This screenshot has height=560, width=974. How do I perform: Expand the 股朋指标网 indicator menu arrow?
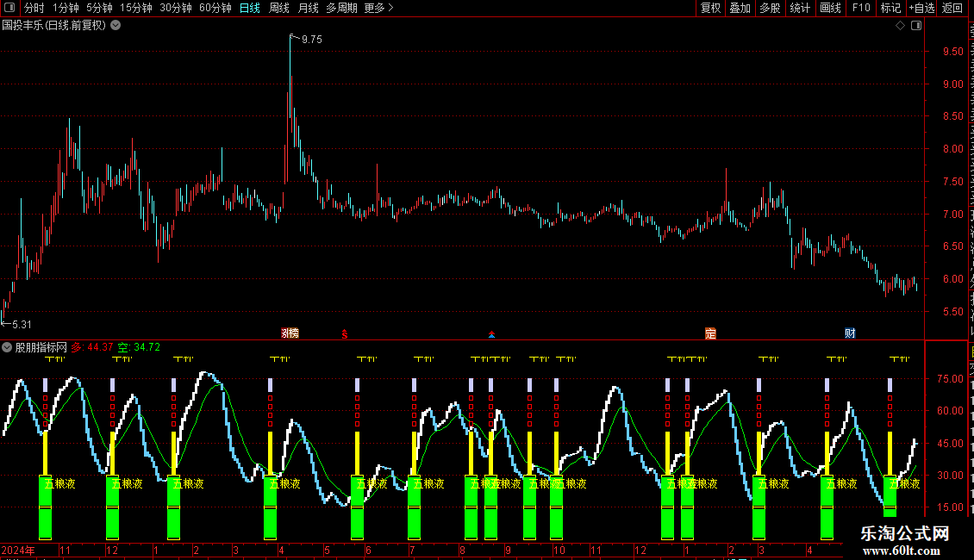click(x=7, y=348)
